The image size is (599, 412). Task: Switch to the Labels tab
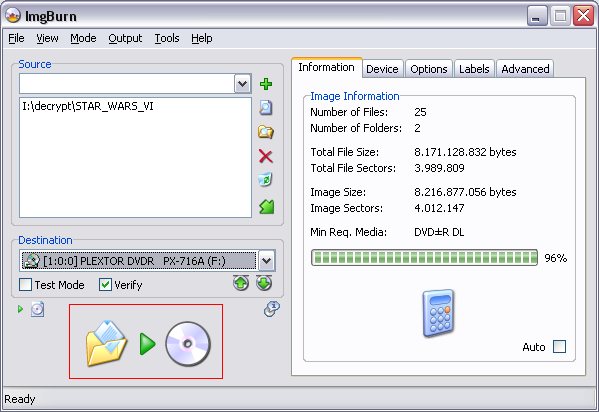(x=474, y=69)
